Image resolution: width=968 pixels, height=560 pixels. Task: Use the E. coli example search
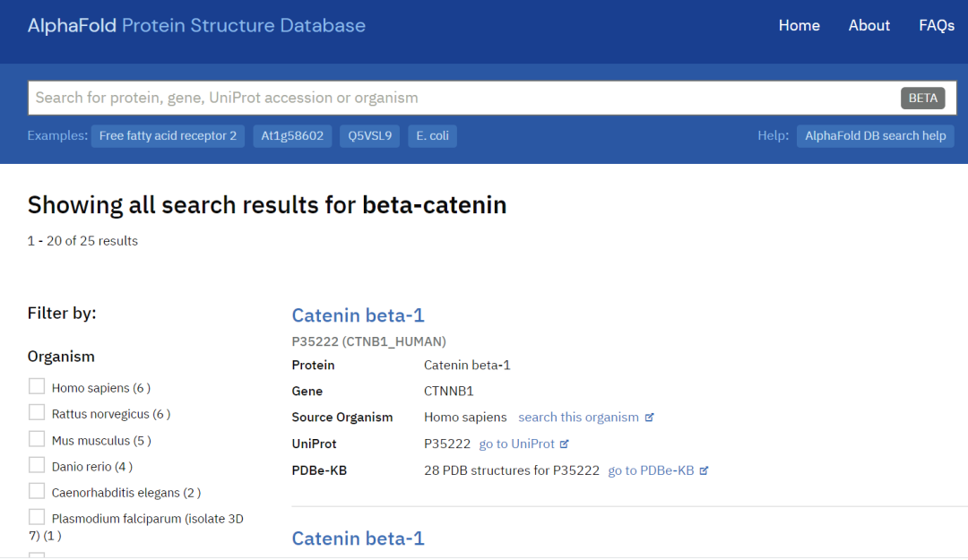pyautogui.click(x=432, y=136)
